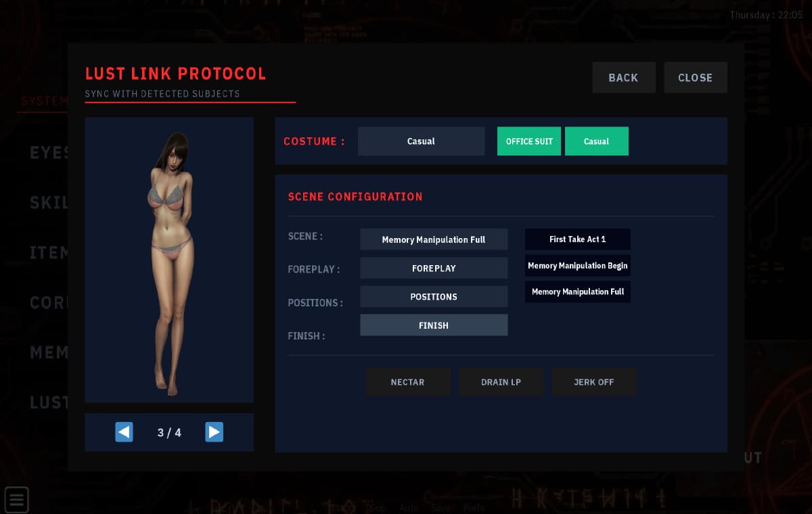
Task: Click the subject portrait preview
Action: click(169, 260)
